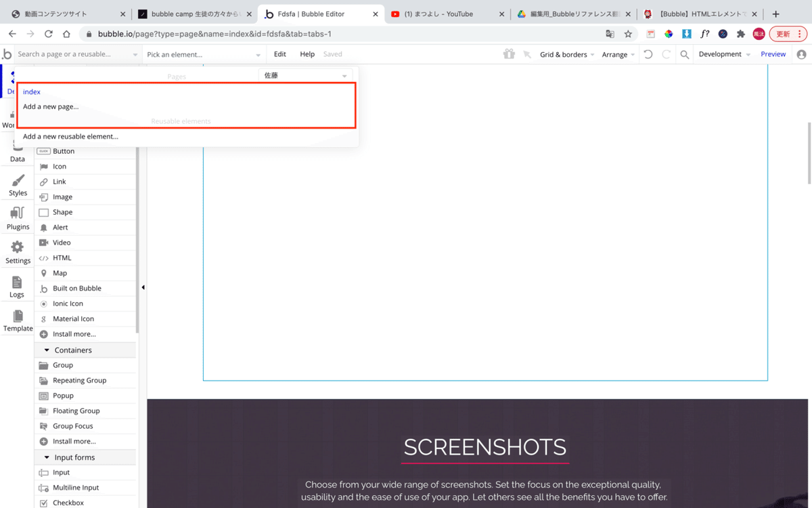812x508 pixels.
Task: Switch to the まつよし YouTube tab
Action: coord(447,14)
